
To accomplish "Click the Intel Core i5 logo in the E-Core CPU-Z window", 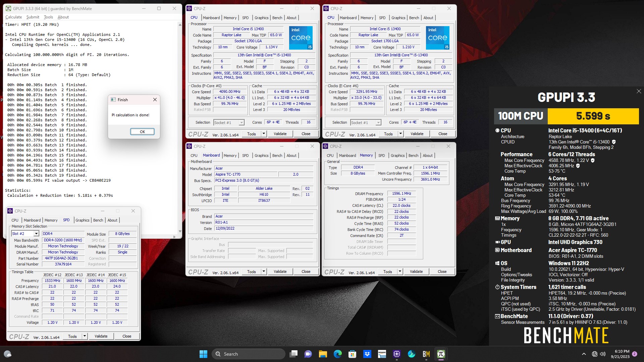I will (437, 38).
